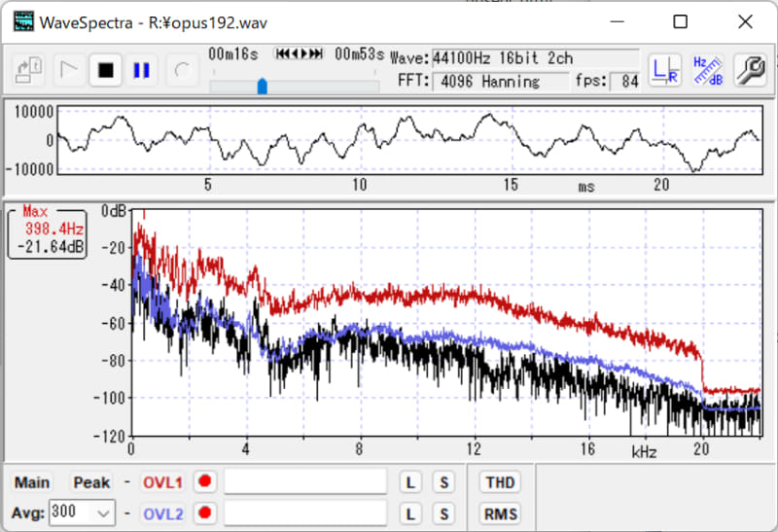Open the Hz/dB scale settings icon
Image resolution: width=778 pixels, height=532 pixels.
(708, 70)
